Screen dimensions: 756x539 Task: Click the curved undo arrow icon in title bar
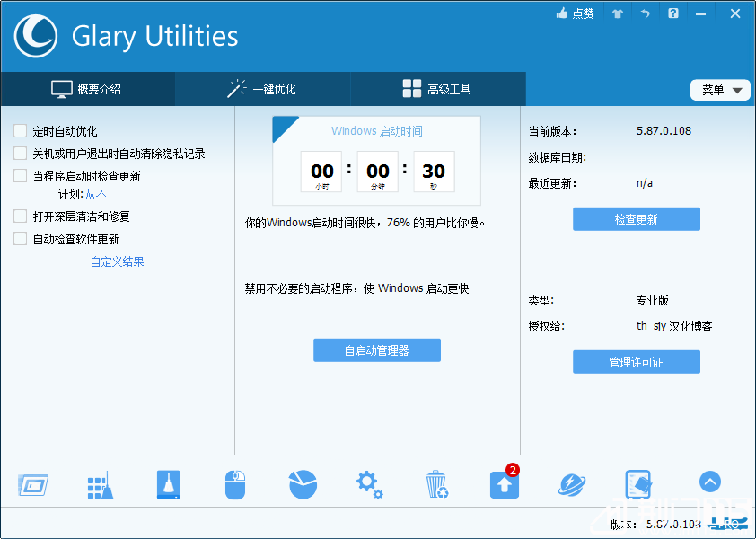click(x=645, y=13)
